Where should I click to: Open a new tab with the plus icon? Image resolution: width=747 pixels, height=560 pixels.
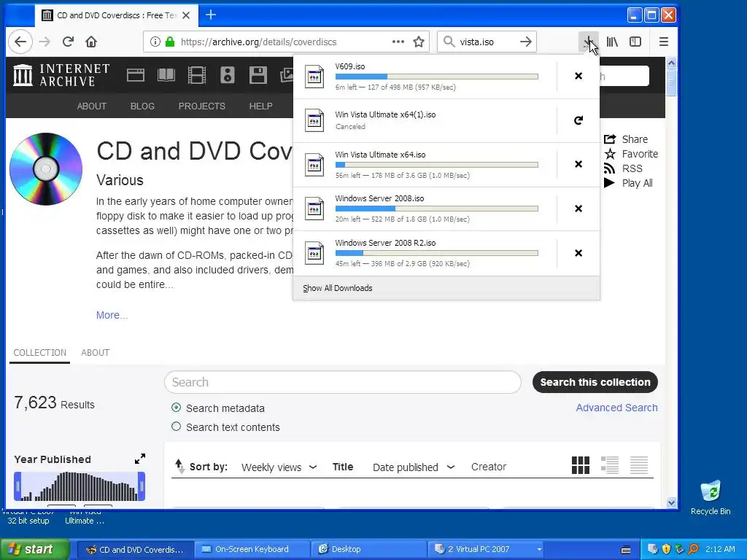[211, 15]
